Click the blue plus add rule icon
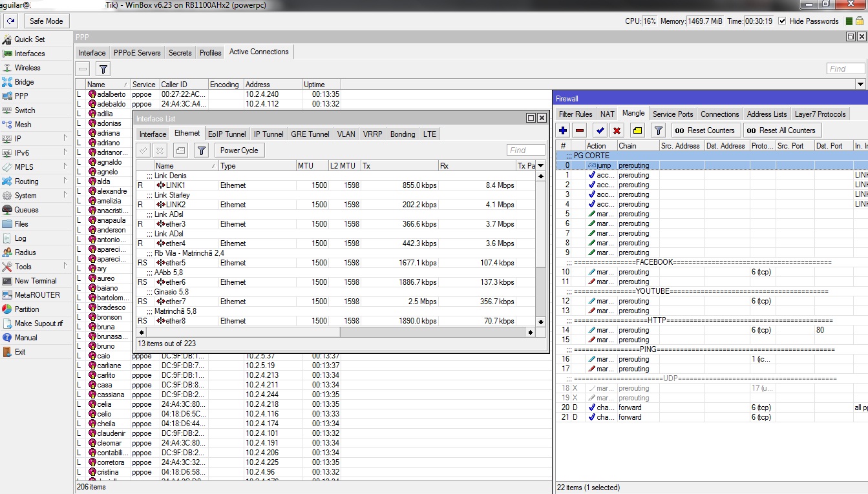The width and height of the screenshot is (868, 494). pyautogui.click(x=563, y=130)
